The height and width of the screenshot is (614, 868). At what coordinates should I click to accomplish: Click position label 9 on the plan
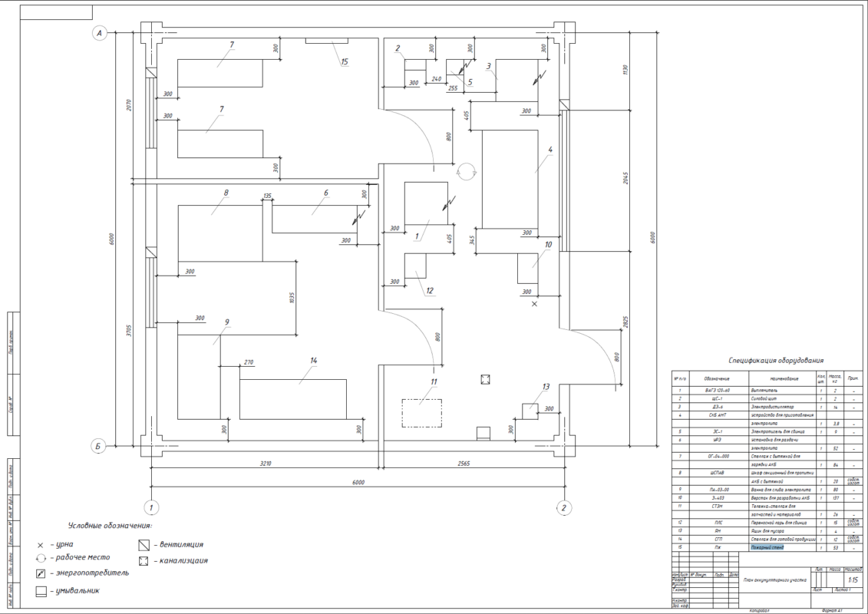point(227,322)
